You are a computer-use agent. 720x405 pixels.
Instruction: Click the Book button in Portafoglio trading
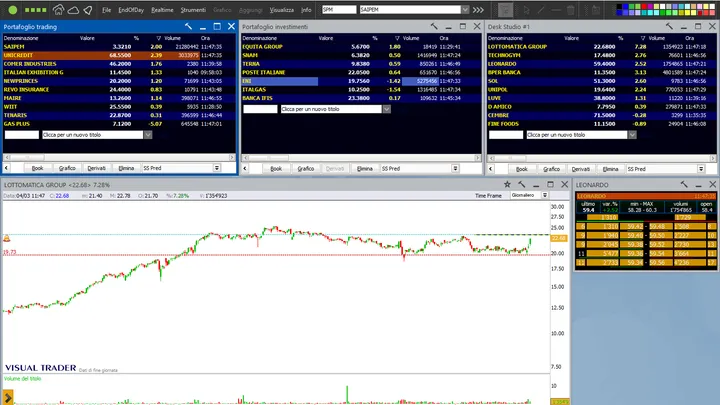click(x=38, y=168)
